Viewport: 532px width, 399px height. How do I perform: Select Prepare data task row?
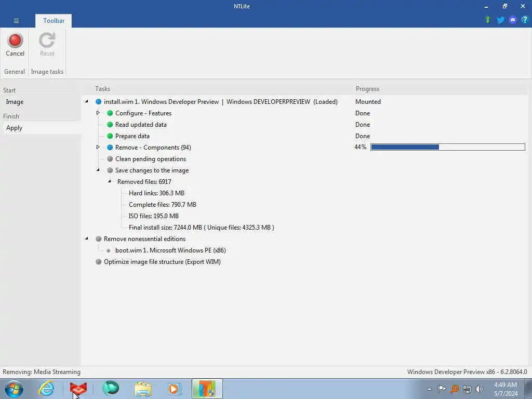(x=132, y=136)
